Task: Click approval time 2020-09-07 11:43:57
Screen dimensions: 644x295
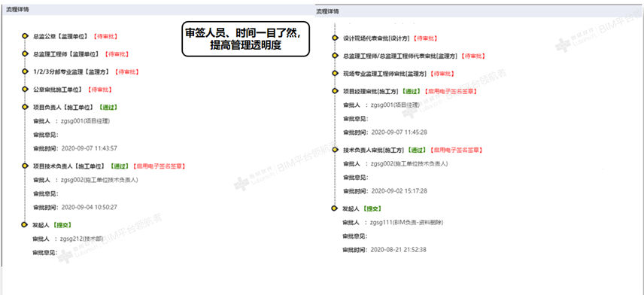Action: (x=89, y=148)
